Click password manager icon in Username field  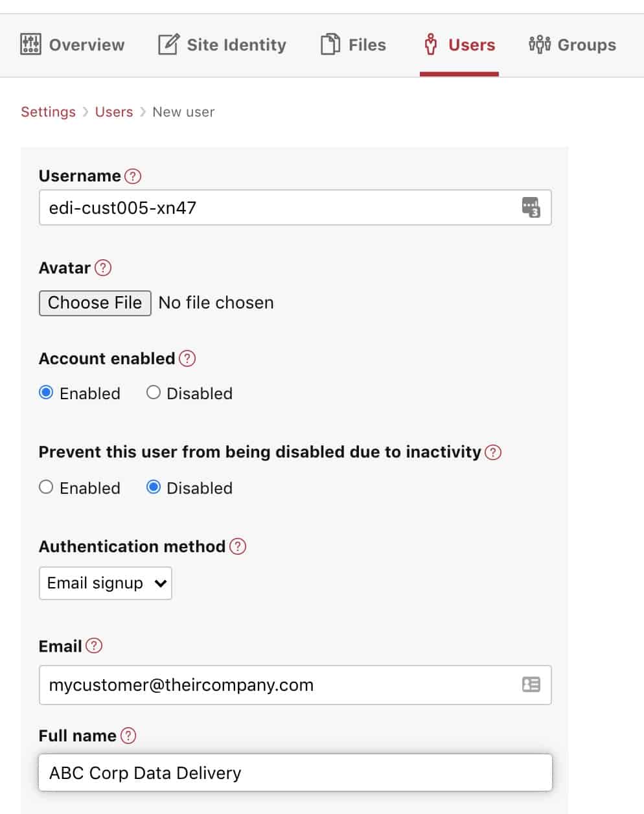point(531,207)
